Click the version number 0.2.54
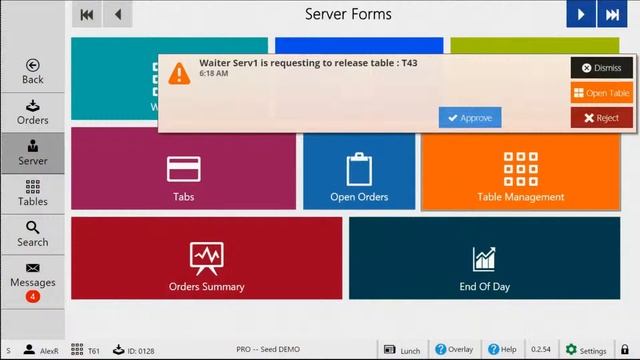This screenshot has width=640, height=360. pos(541,349)
